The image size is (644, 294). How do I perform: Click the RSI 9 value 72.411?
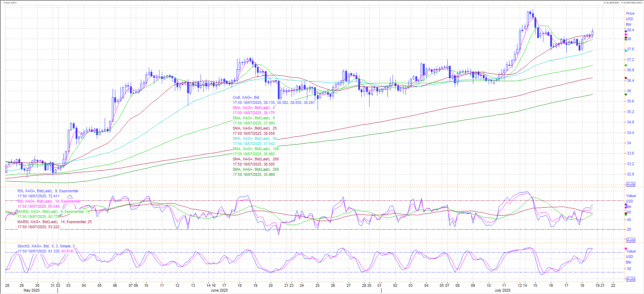tap(54, 196)
